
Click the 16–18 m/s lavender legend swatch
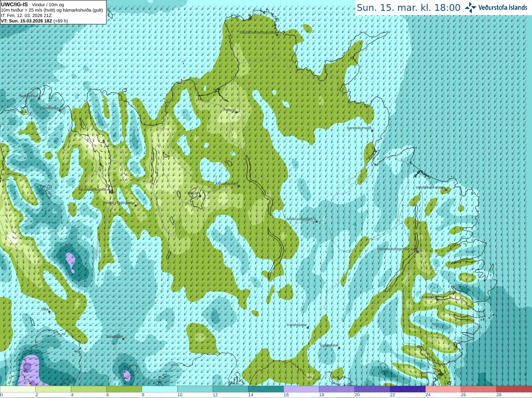pos(301,389)
